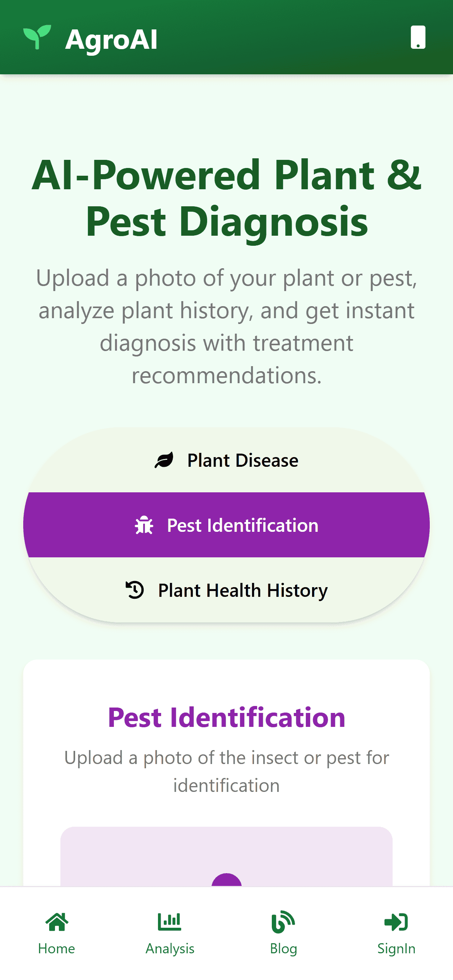Viewport: 453px width, 980px height.
Task: Click the Home house icon
Action: click(x=57, y=922)
